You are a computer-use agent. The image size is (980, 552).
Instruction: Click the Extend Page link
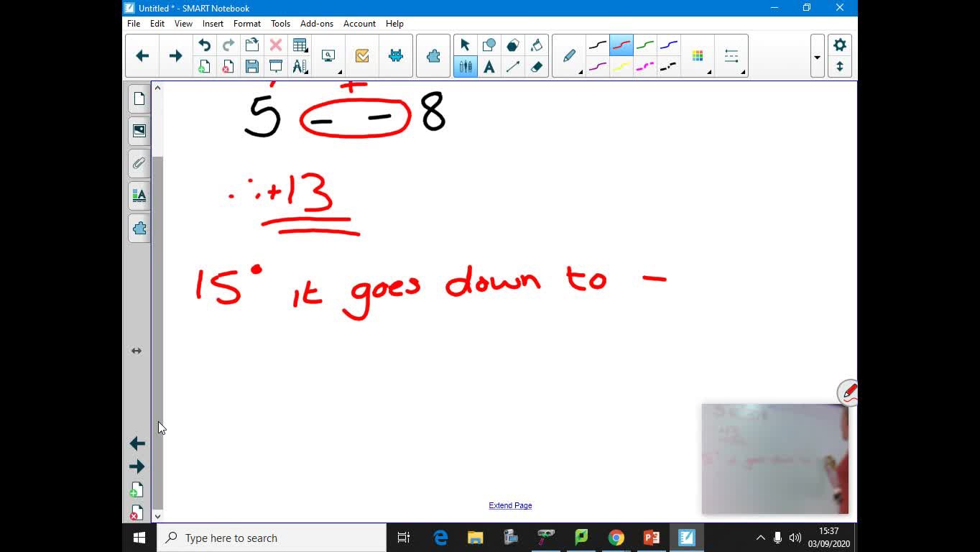tap(510, 505)
